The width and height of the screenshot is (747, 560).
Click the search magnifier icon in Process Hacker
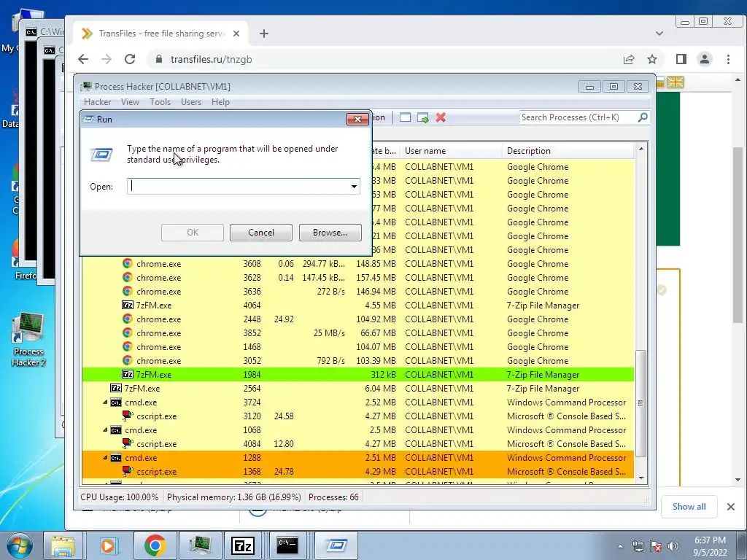coord(643,117)
